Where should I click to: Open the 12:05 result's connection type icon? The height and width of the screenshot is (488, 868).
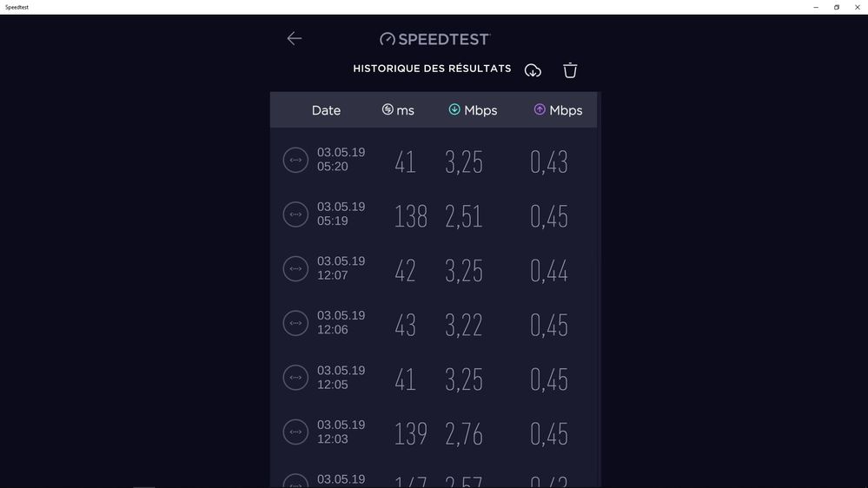[295, 378]
